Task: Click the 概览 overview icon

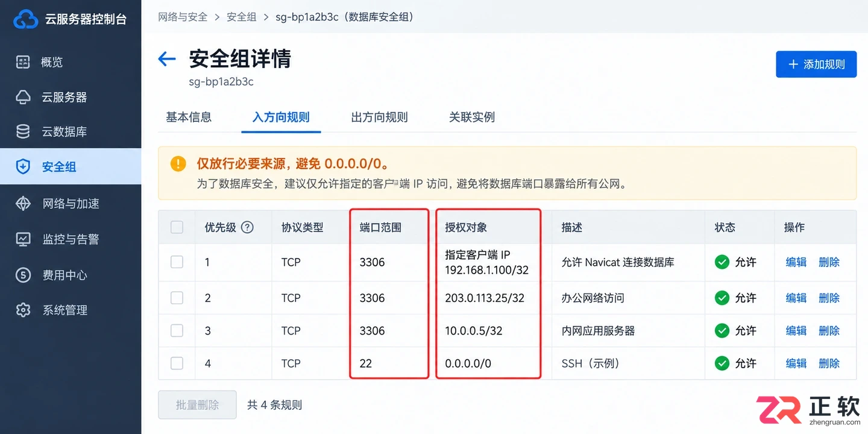Action: 23,62
